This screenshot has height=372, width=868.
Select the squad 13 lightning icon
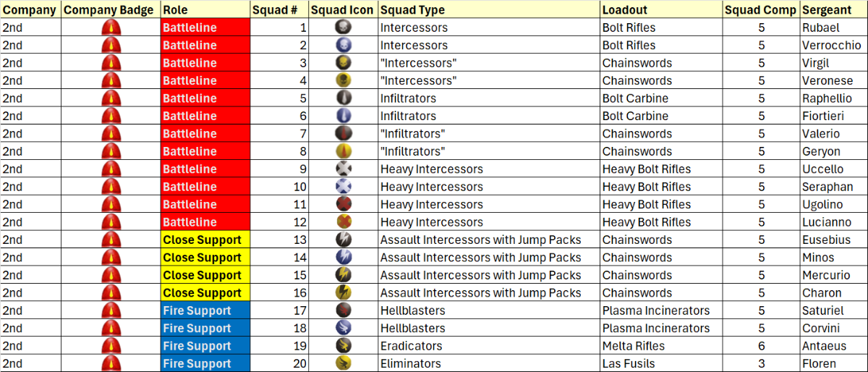[x=344, y=240]
